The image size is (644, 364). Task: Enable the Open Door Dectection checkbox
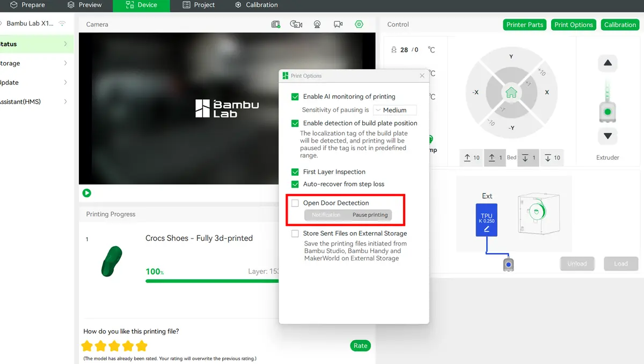pos(295,203)
